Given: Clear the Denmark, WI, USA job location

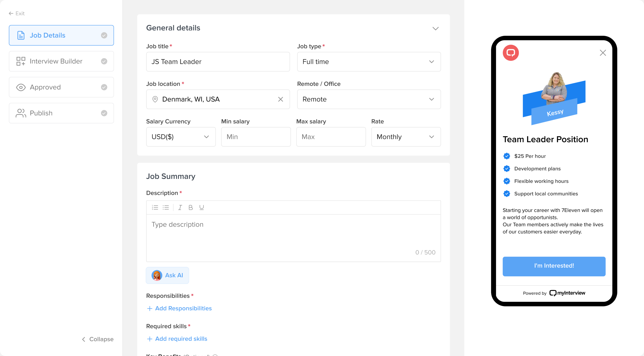Looking at the screenshot, I should [281, 99].
